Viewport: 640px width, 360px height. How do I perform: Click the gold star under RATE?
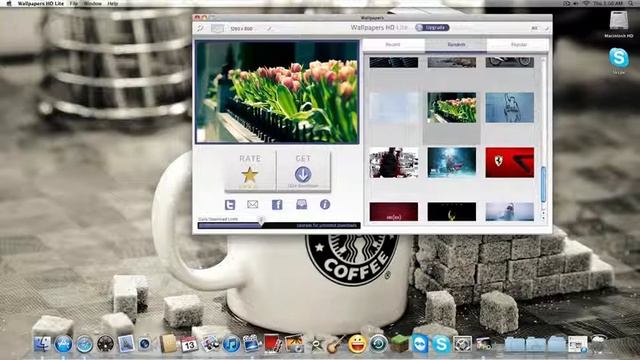pyautogui.click(x=249, y=175)
